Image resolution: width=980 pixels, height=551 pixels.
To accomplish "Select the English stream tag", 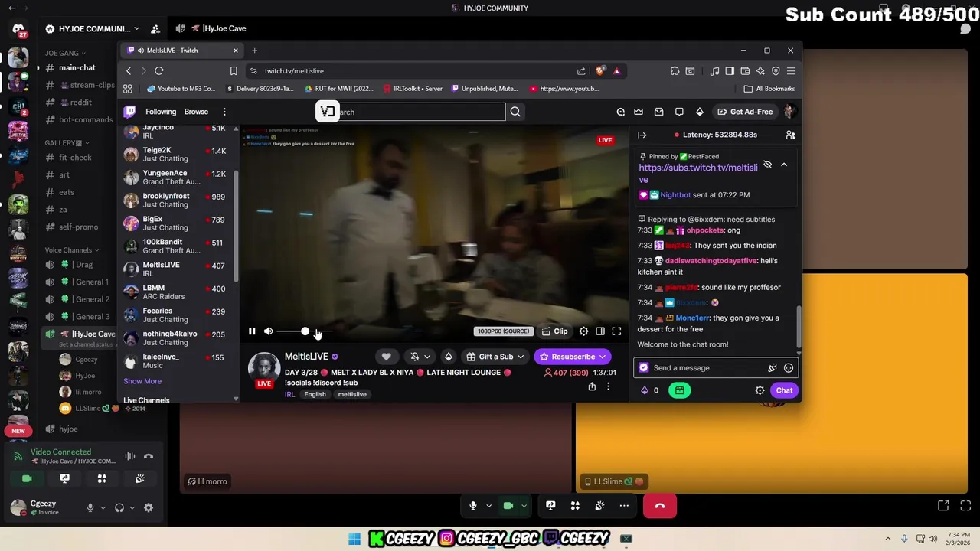I will 315,394.
